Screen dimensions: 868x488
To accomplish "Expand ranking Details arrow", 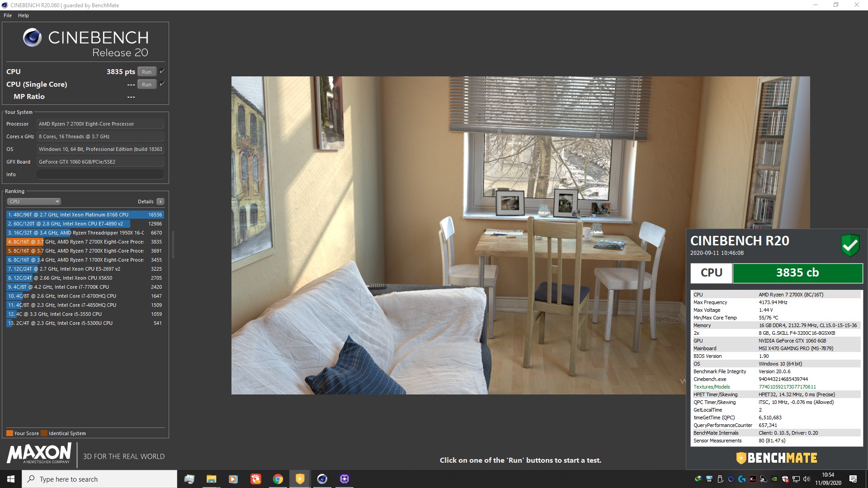I will pyautogui.click(x=160, y=202).
